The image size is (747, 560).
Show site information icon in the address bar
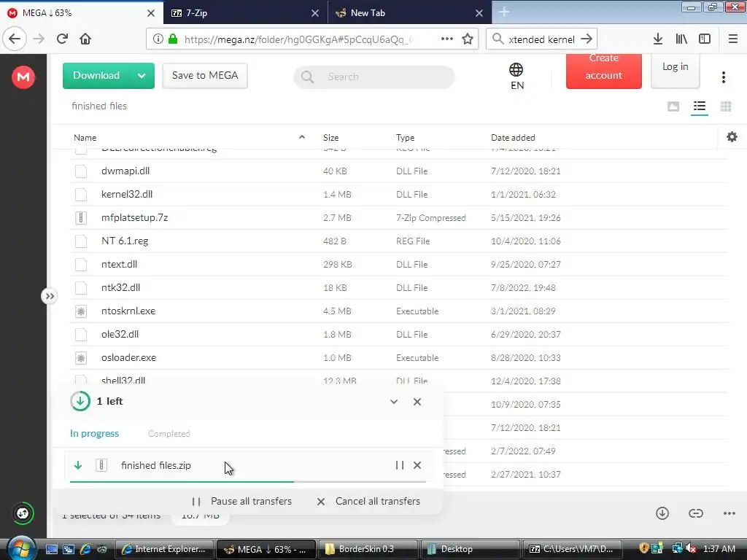point(158,39)
